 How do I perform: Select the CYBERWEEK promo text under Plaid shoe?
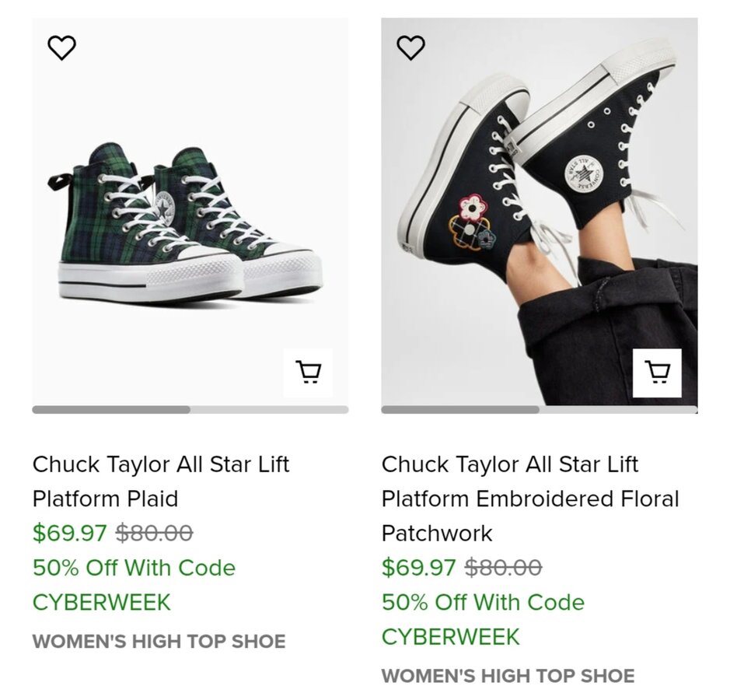coord(101,602)
